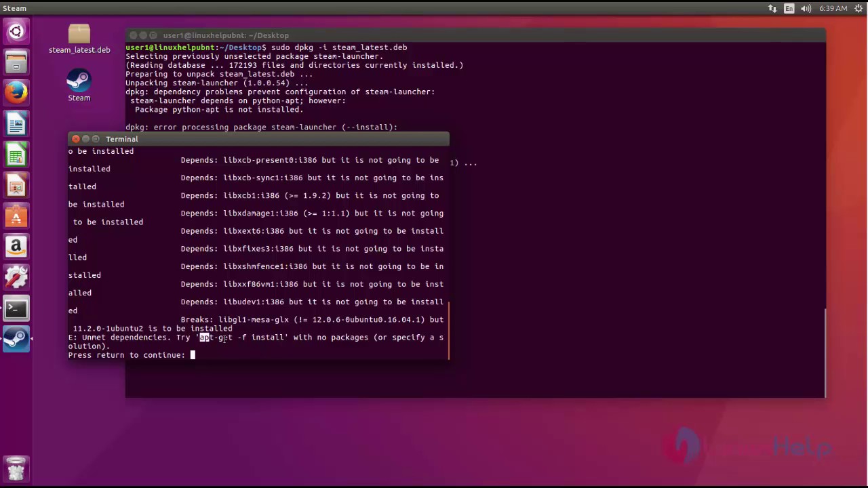Select the Steam desktop shortcut icon

pyautogui.click(x=79, y=86)
